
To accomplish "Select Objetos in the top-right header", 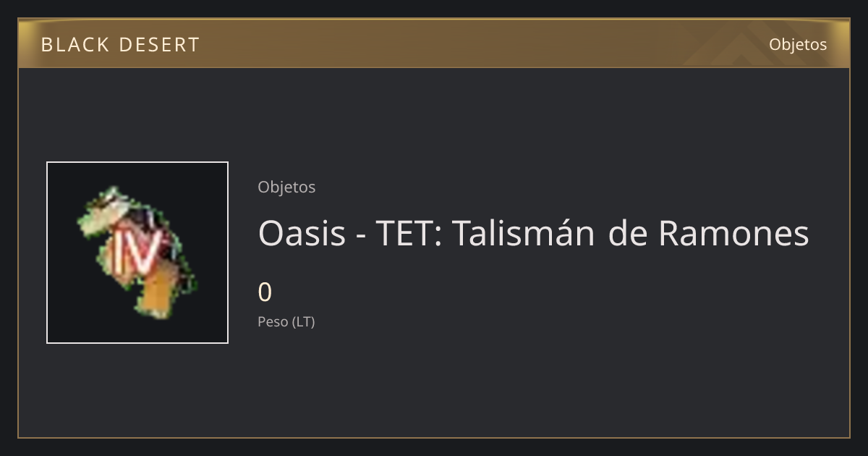I will (x=798, y=44).
